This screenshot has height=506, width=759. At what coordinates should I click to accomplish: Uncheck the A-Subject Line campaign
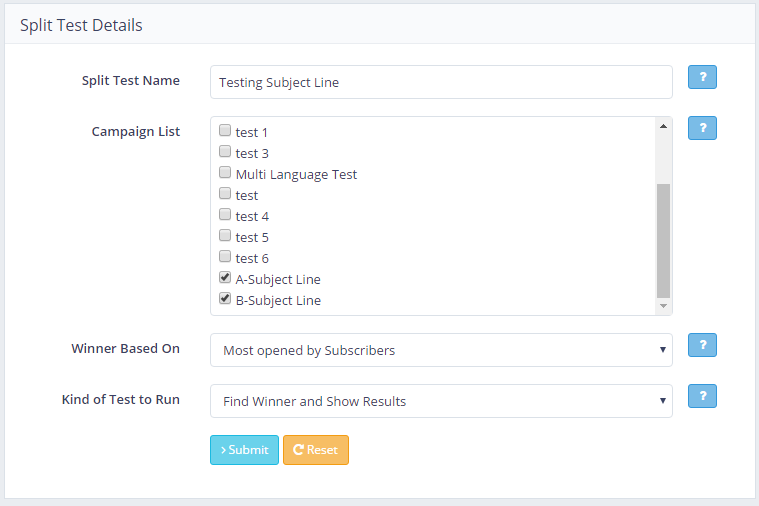click(x=225, y=278)
